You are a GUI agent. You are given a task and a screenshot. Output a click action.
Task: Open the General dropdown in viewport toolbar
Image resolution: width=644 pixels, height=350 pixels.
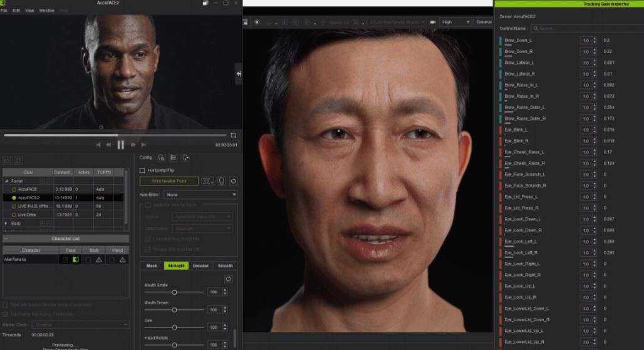[x=484, y=22]
